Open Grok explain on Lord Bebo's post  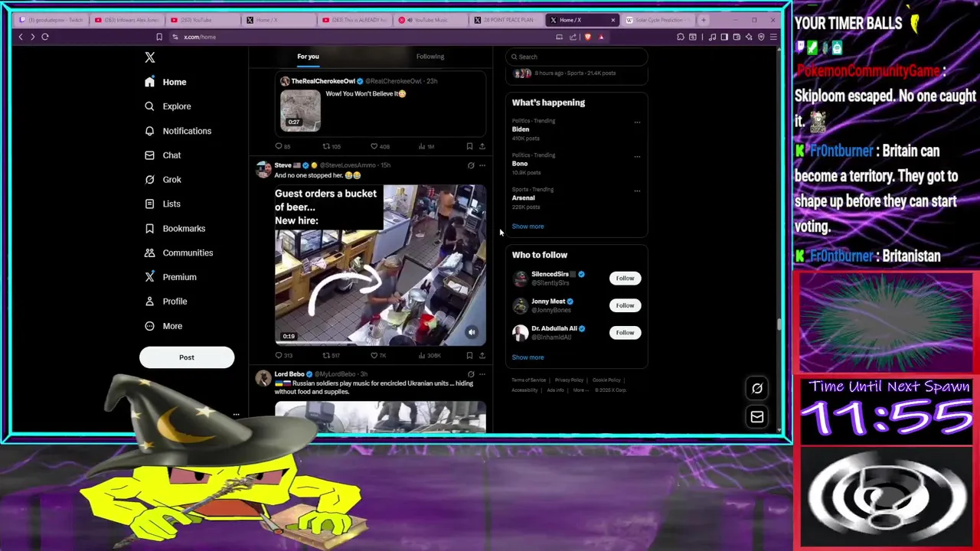pyautogui.click(x=471, y=374)
